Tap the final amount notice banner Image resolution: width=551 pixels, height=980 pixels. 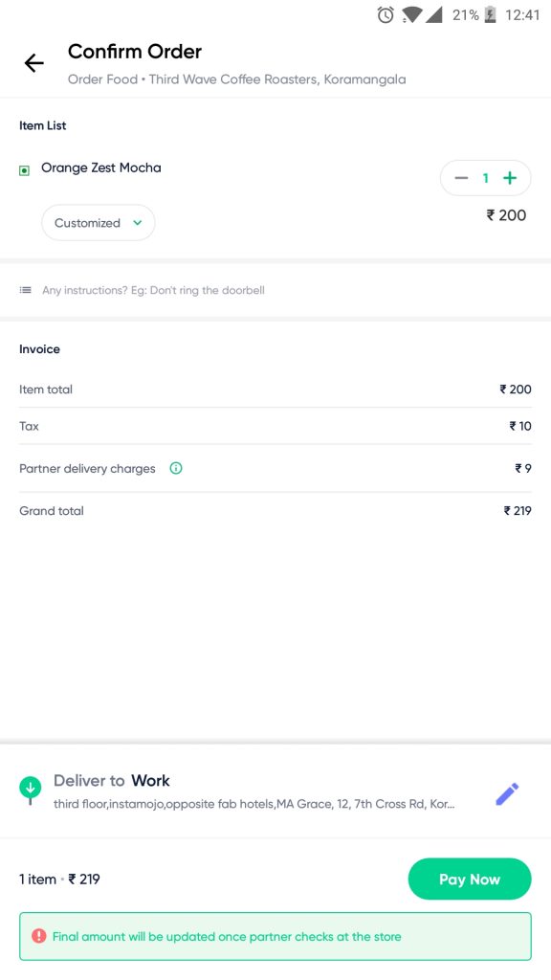tap(275, 936)
